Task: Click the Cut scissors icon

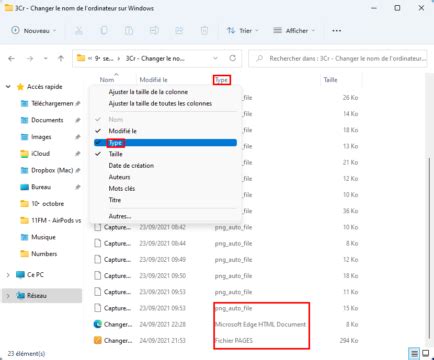Action: tap(79, 31)
